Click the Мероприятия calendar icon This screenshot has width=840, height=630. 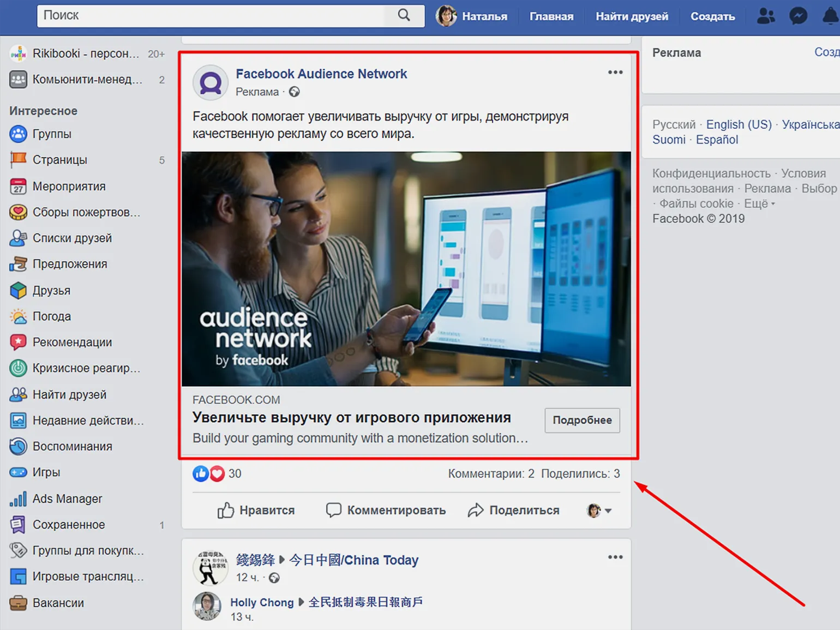pos(18,187)
